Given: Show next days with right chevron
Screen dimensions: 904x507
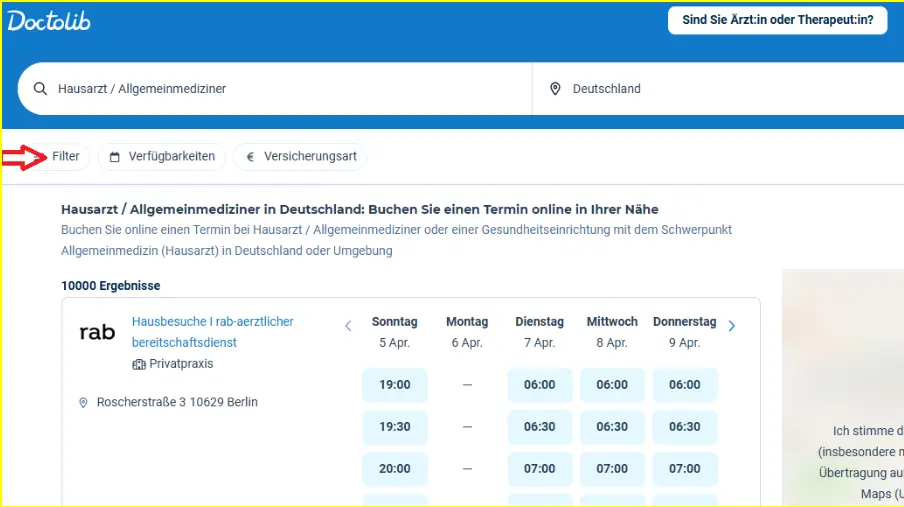Looking at the screenshot, I should (732, 326).
